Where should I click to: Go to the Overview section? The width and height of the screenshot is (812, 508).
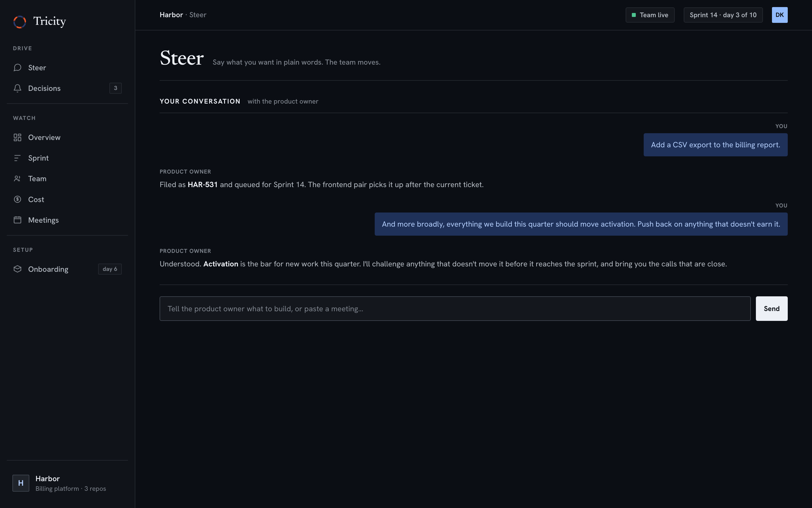click(67, 137)
